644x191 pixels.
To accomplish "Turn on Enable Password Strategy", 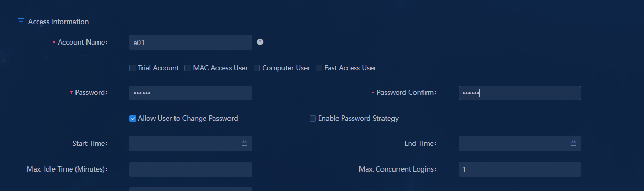I will coord(313,119).
